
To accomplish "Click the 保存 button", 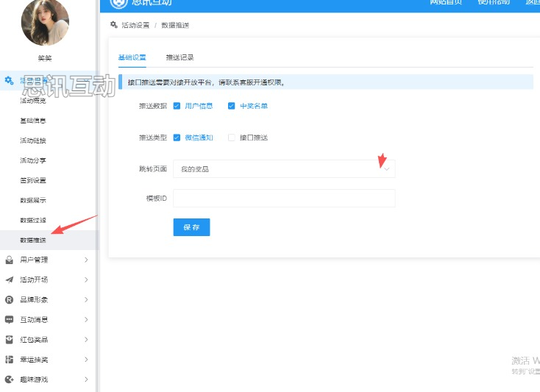I will click(x=191, y=227).
